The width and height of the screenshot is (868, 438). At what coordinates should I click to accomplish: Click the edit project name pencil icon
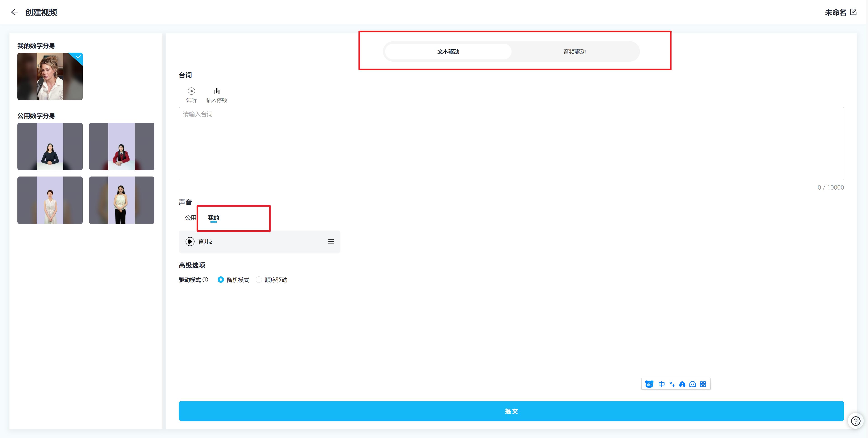coord(853,12)
